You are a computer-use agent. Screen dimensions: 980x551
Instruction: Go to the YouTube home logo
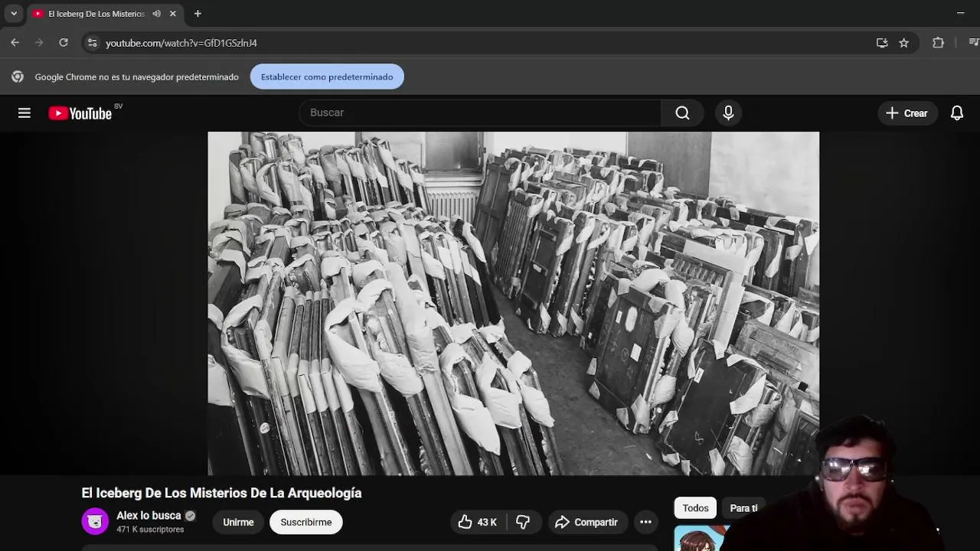pyautogui.click(x=80, y=113)
